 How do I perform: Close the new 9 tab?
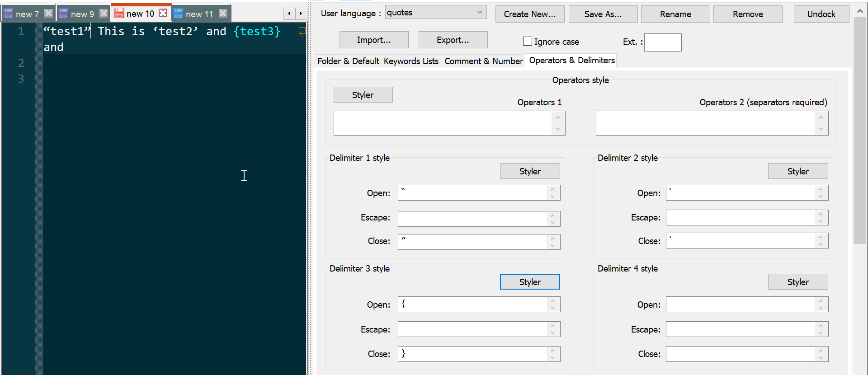point(104,13)
